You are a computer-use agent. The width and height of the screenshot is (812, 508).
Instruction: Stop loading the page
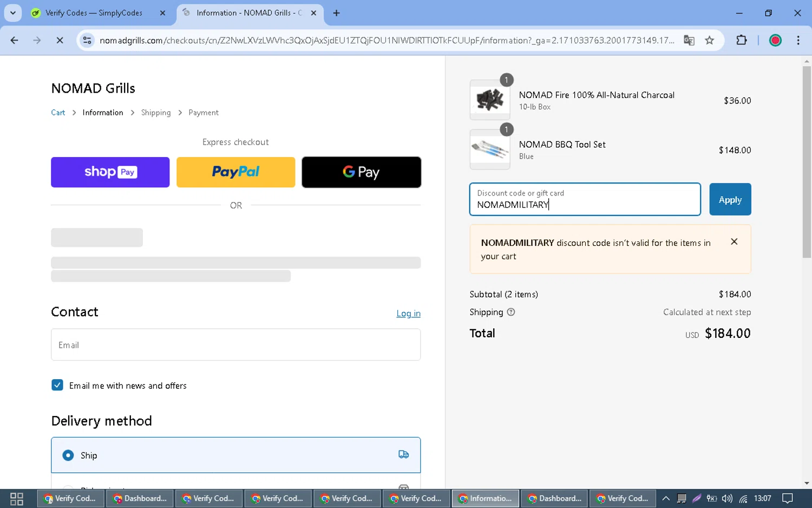point(60,40)
